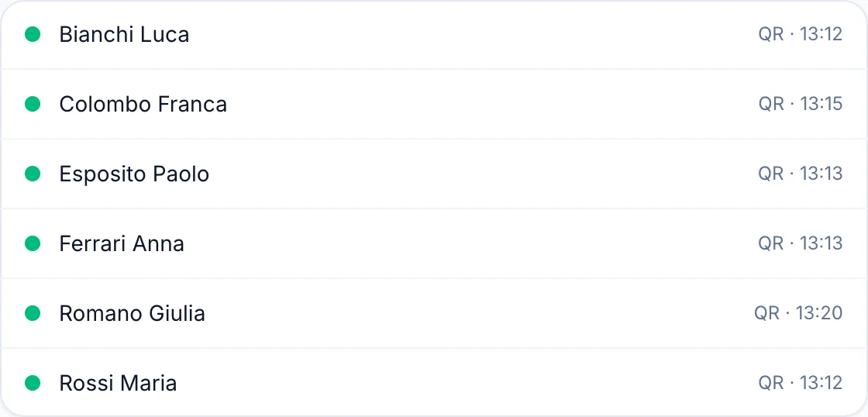868x417 pixels.
Task: Click empty row area between Romano Giulia and time
Action: tap(479, 313)
